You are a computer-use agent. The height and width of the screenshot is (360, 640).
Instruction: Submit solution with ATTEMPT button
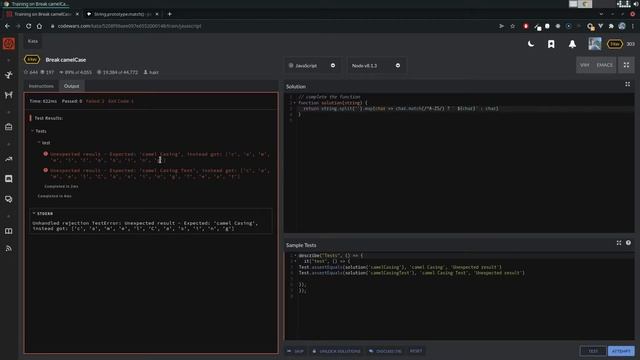click(621, 351)
